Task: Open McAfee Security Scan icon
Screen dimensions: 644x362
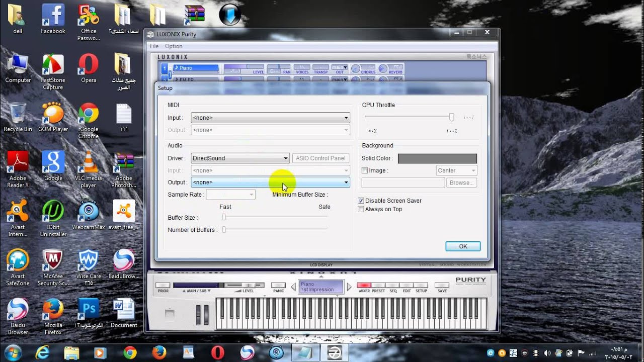Action: coord(53,267)
